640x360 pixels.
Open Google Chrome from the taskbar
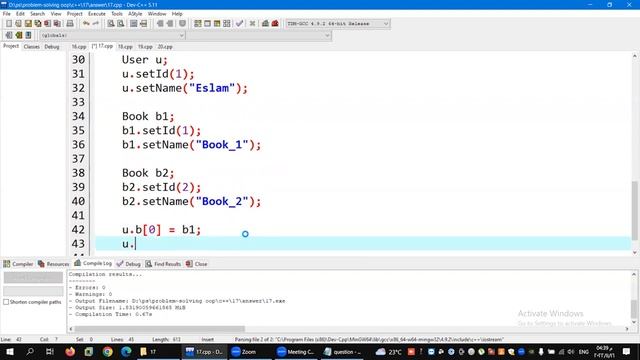(x=108, y=351)
